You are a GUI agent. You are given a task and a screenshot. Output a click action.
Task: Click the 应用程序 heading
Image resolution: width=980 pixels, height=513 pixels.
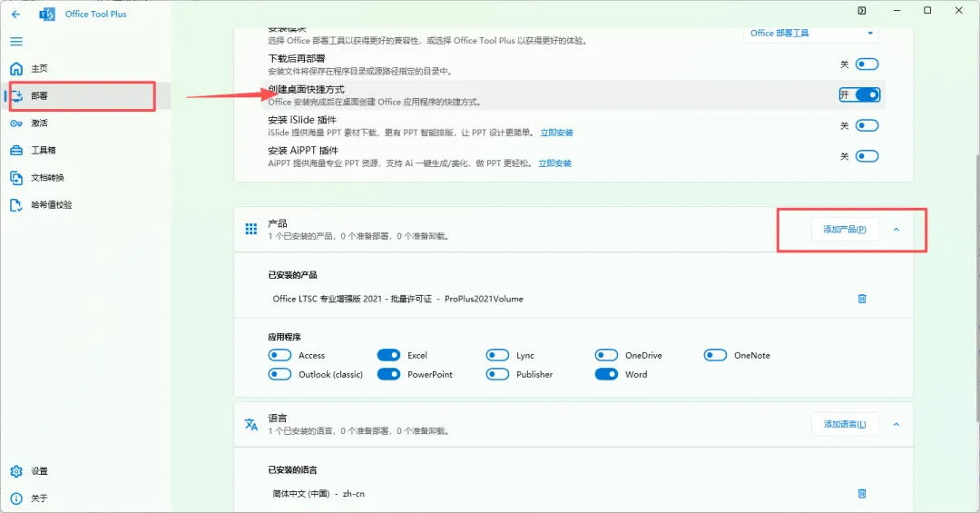pos(284,337)
